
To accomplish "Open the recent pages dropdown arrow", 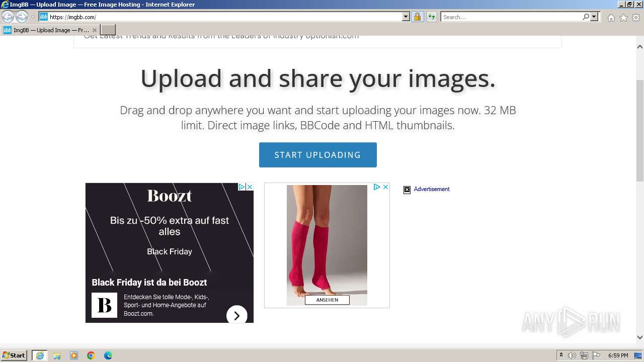I will [33, 17].
